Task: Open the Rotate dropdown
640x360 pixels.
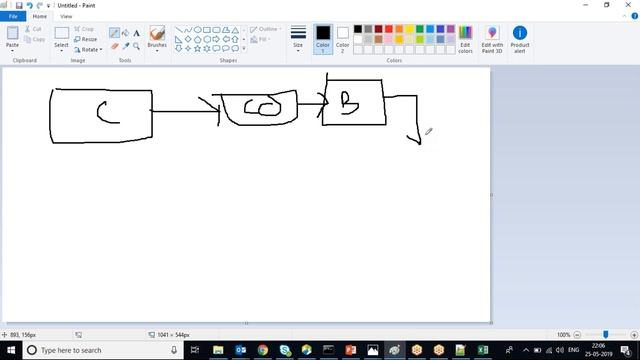Action: tap(88, 49)
